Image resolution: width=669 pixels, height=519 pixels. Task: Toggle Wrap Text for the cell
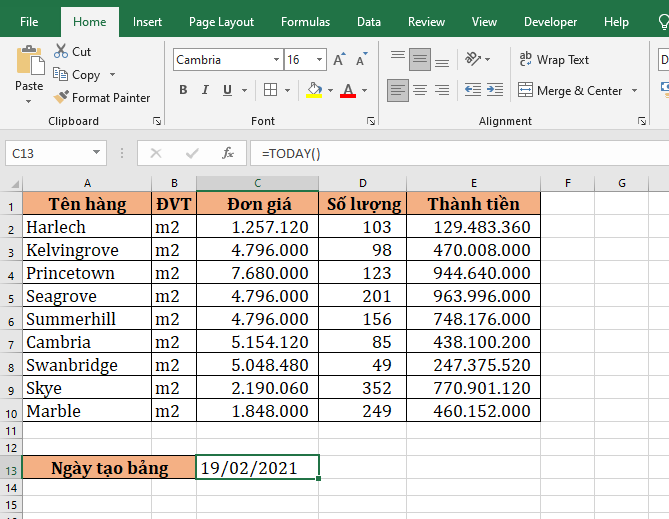(x=554, y=60)
